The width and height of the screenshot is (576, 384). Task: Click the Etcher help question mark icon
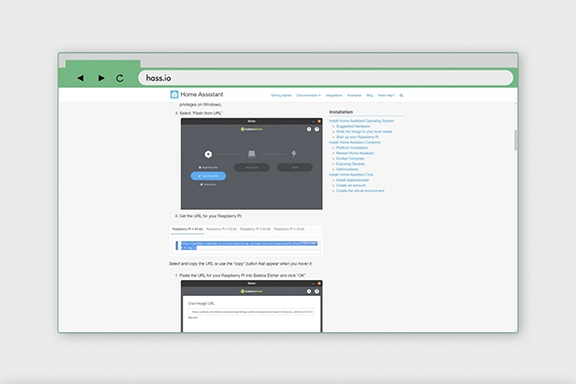point(317,129)
